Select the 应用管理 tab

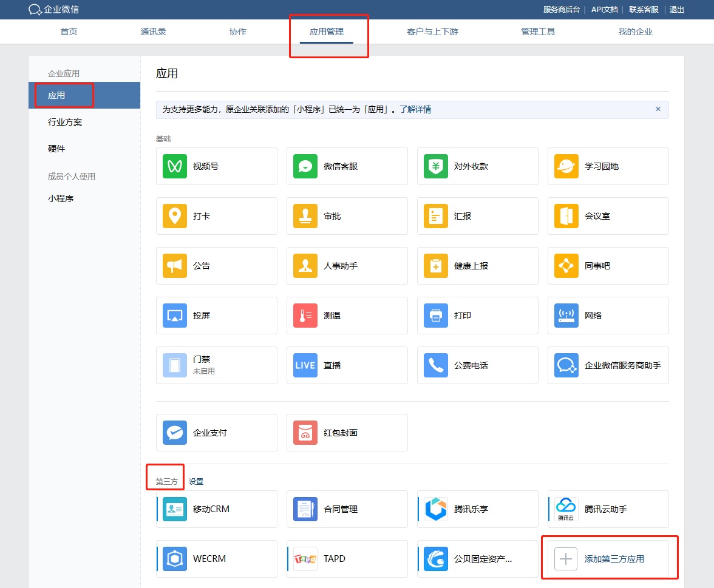pos(327,32)
